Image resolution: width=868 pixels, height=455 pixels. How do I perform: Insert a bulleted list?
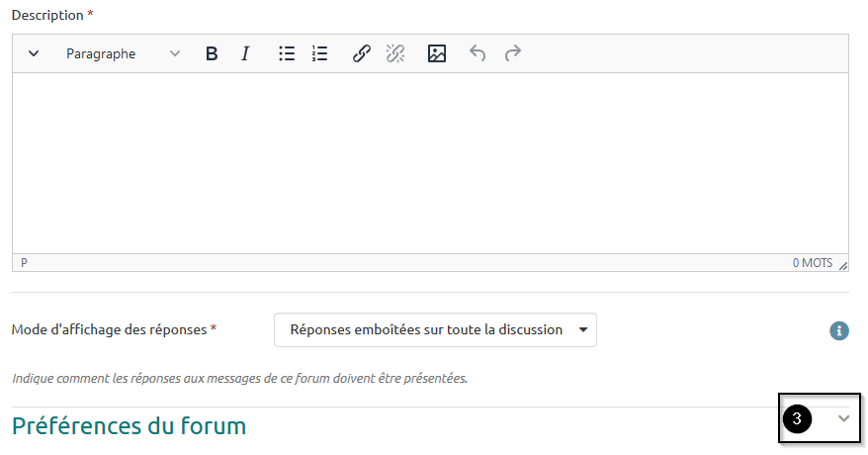coord(287,53)
